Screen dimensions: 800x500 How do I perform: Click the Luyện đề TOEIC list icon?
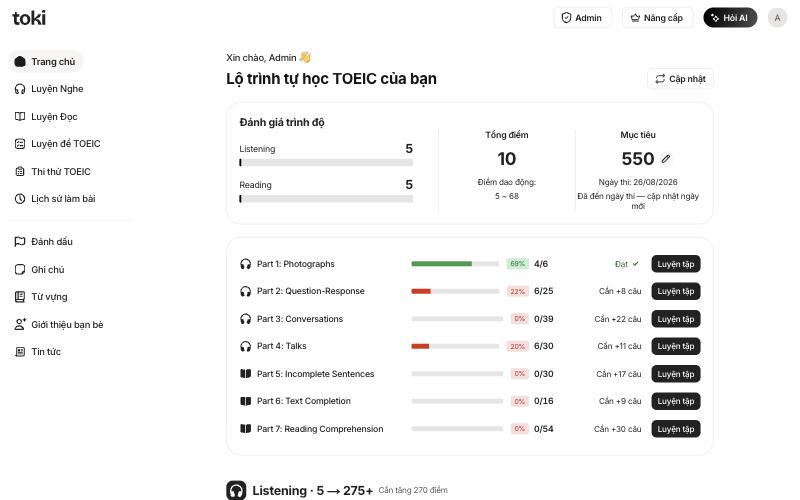20,144
